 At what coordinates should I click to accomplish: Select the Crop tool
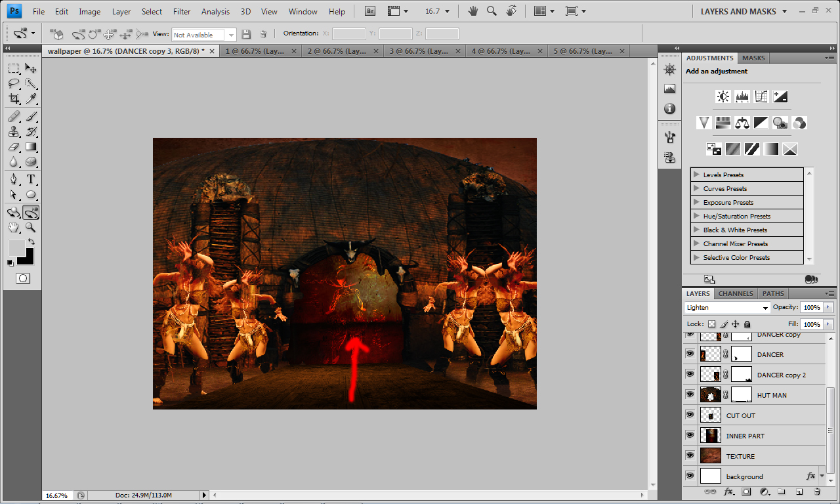pos(14,98)
